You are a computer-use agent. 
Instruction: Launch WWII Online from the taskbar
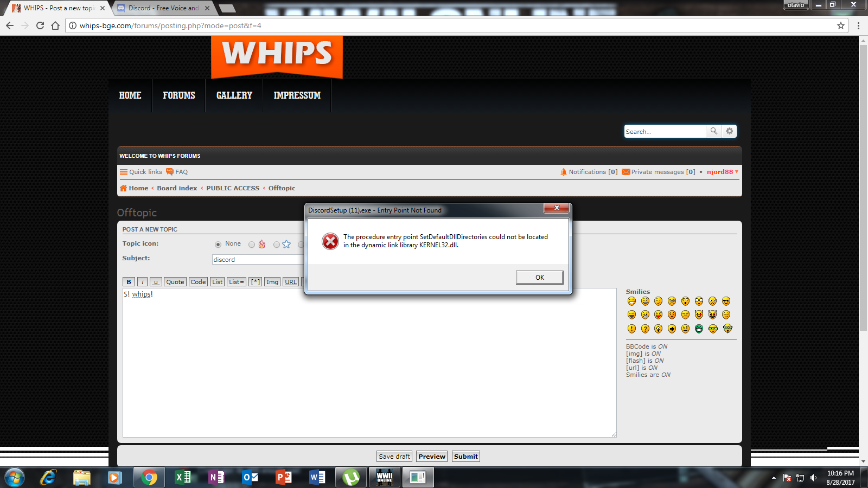pos(385,477)
